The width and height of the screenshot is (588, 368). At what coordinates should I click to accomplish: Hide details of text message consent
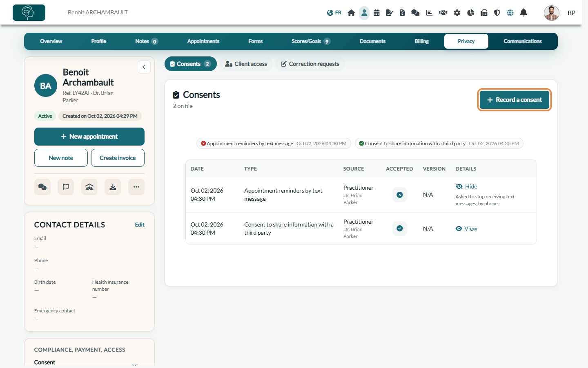point(466,186)
